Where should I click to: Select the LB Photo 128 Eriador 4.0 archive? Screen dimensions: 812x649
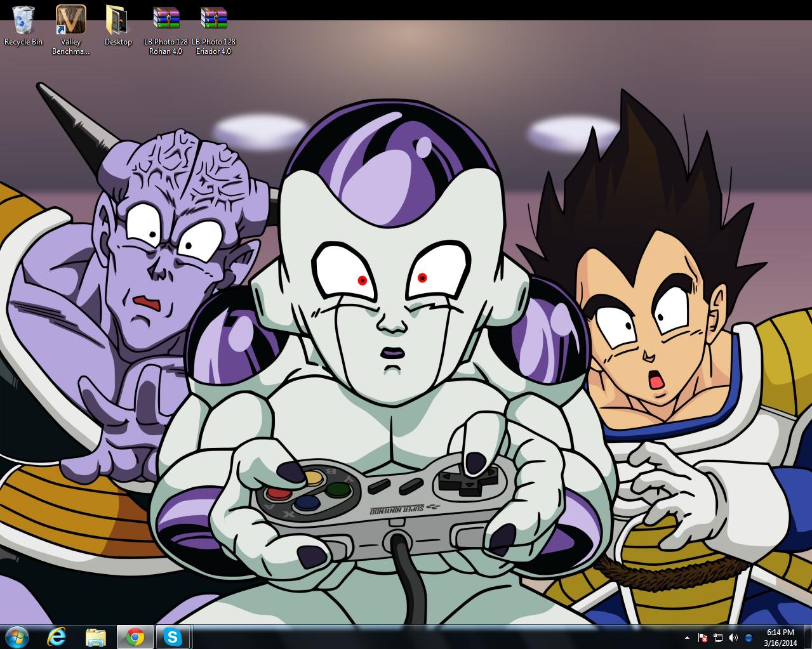click(x=213, y=18)
